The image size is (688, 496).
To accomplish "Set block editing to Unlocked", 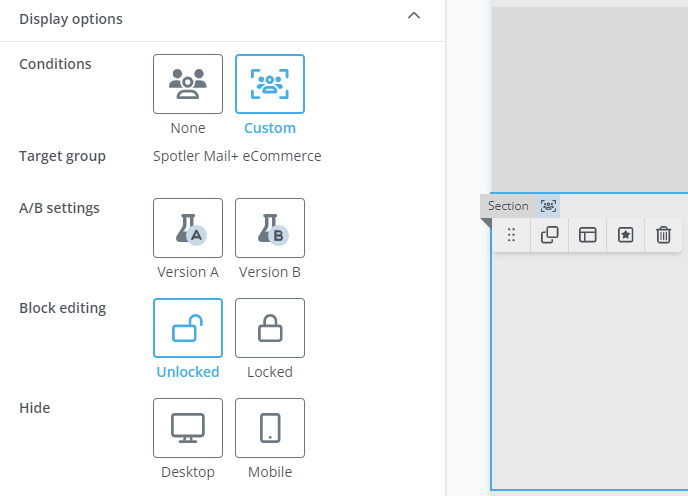I will [187, 328].
